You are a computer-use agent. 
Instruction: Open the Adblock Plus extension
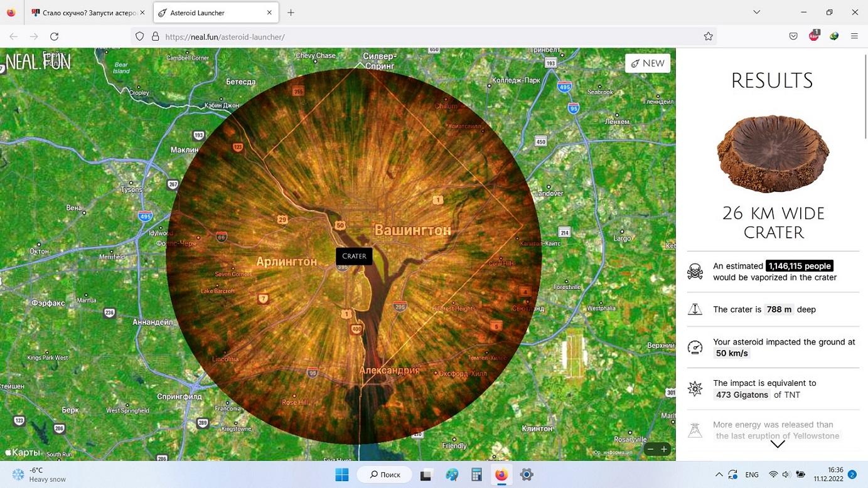(814, 36)
